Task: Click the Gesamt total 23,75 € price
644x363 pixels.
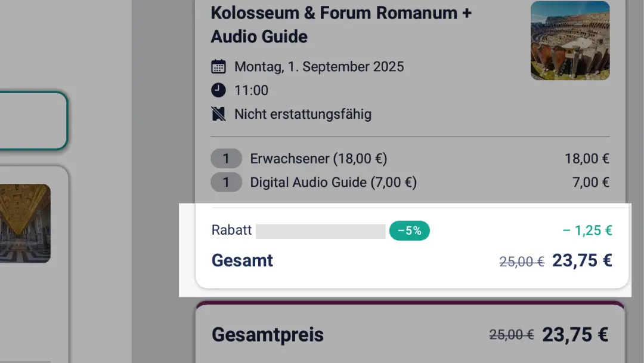Action: pyautogui.click(x=582, y=261)
